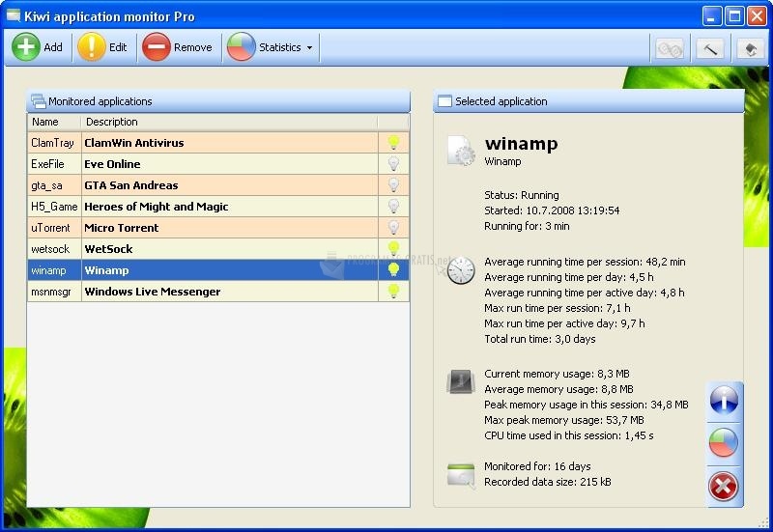Screen dimensions: 773x532
Task: Click the pie chart statistics side button
Action: 724,443
